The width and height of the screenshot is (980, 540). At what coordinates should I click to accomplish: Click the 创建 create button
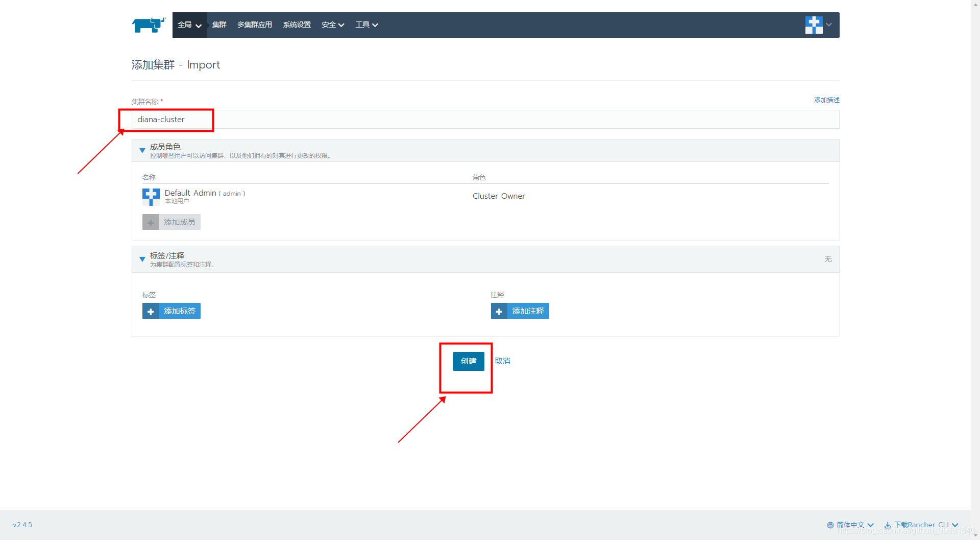point(469,361)
